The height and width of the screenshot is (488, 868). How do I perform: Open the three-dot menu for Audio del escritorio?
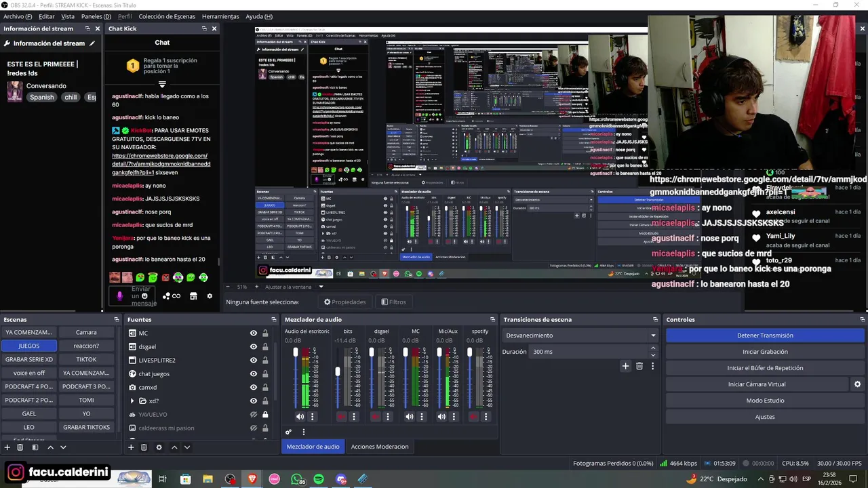[x=313, y=417]
